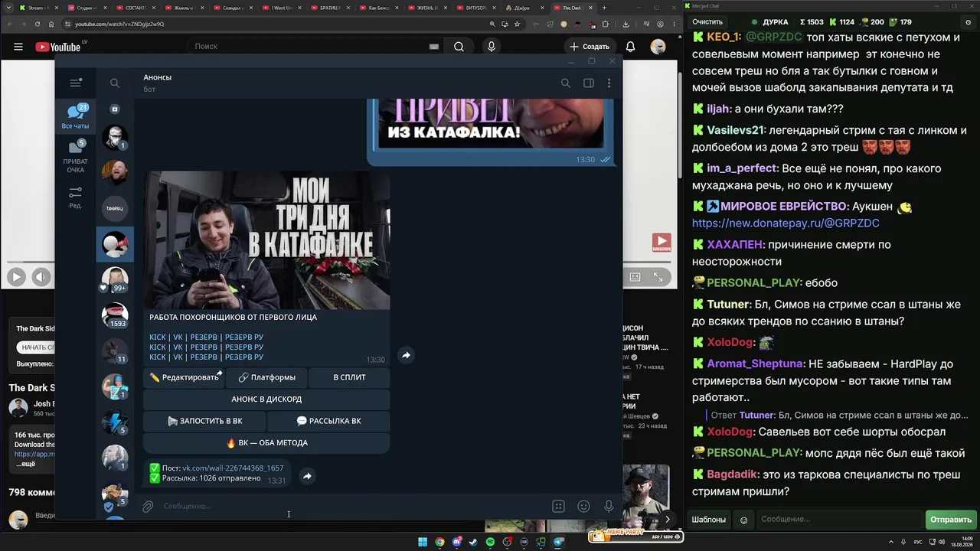Forward the Рассылка 1026 отправлено message
This screenshot has height=551, width=980.
pyautogui.click(x=306, y=476)
